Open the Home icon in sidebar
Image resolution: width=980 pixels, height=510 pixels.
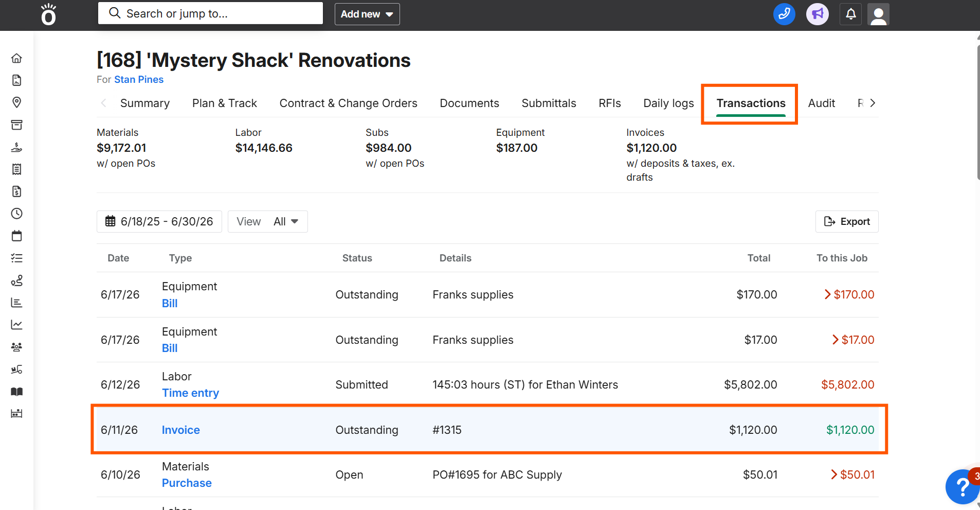pos(16,58)
